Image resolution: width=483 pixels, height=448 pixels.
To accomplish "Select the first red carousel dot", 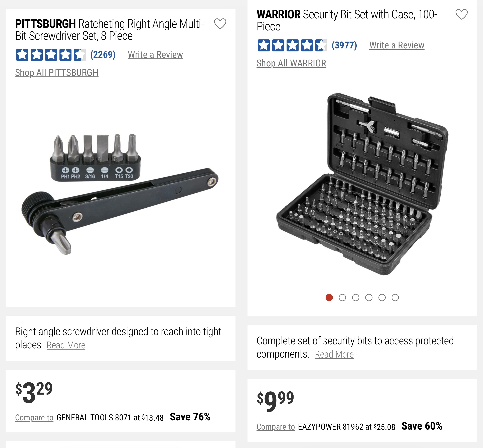I will 329,298.
